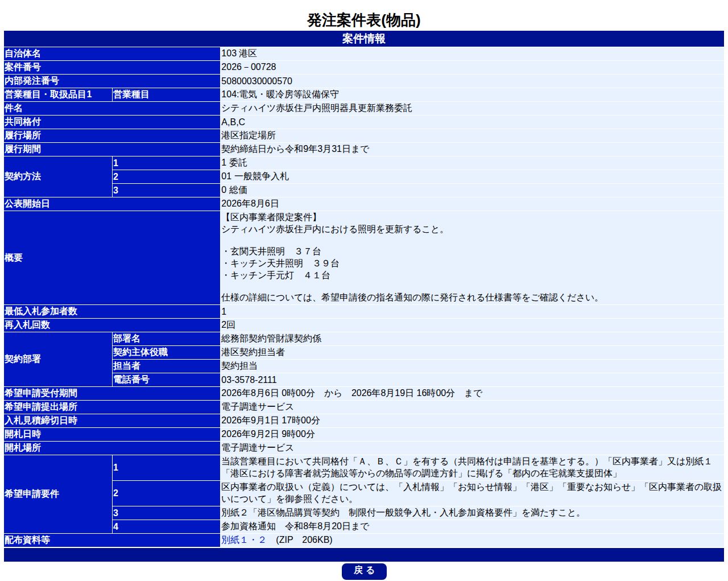
Task: Select the page title 発注案件表(物品)
Action: pyautogui.click(x=364, y=20)
